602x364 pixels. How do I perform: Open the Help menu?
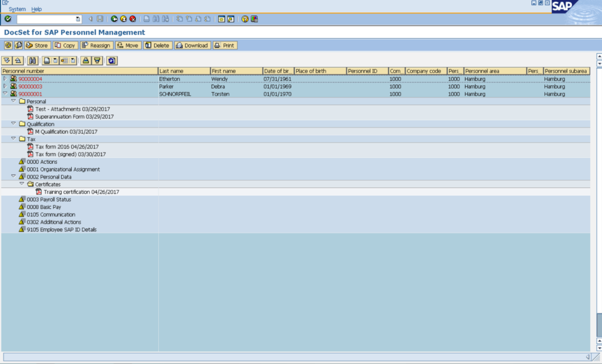(x=36, y=9)
